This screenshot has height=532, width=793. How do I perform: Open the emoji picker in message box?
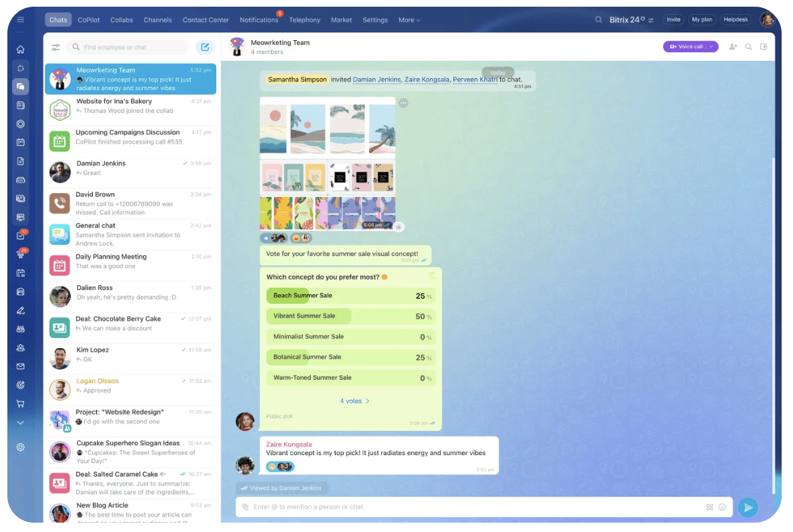coord(722,507)
